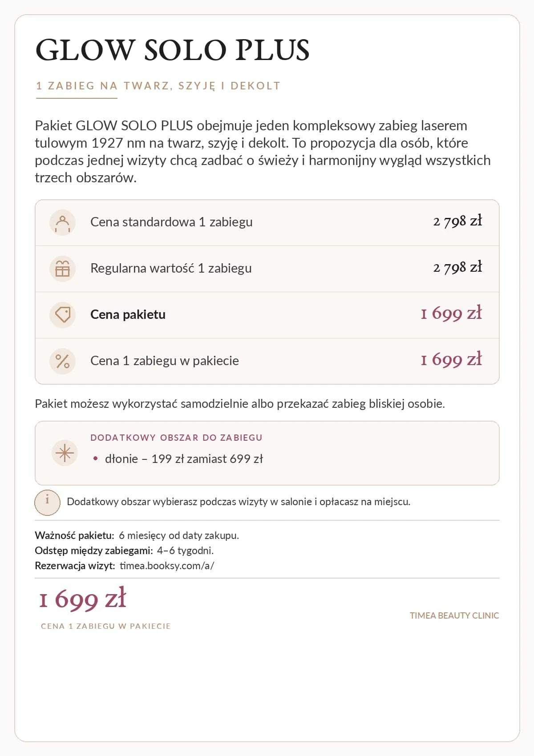Click the GLOW SOLO PLUS heading
The height and width of the screenshot is (756, 534).
(172, 50)
